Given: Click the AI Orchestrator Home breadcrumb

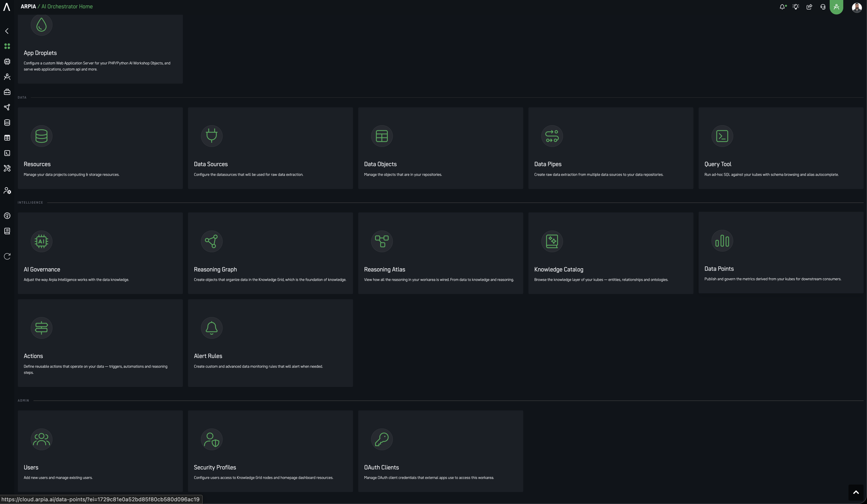Looking at the screenshot, I should 67,7.
